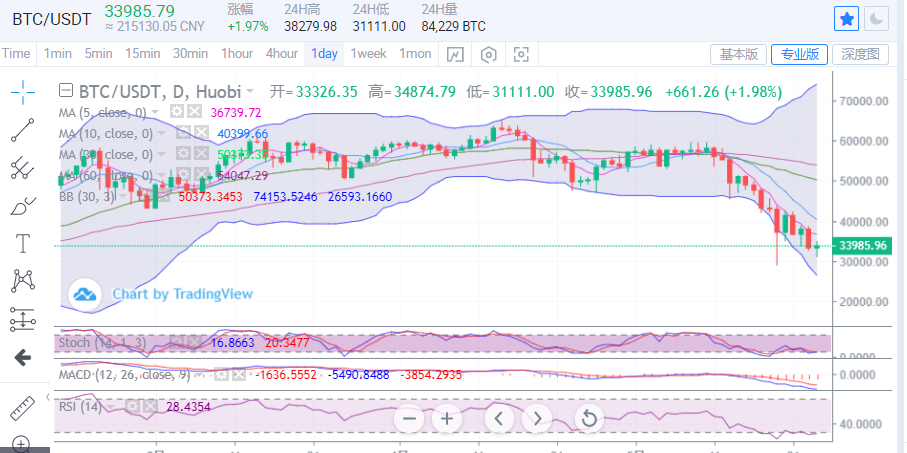Viewport: 907px width, 453px height.
Task: Expand RSI (14) dropdown arrow
Action: [x=112, y=407]
